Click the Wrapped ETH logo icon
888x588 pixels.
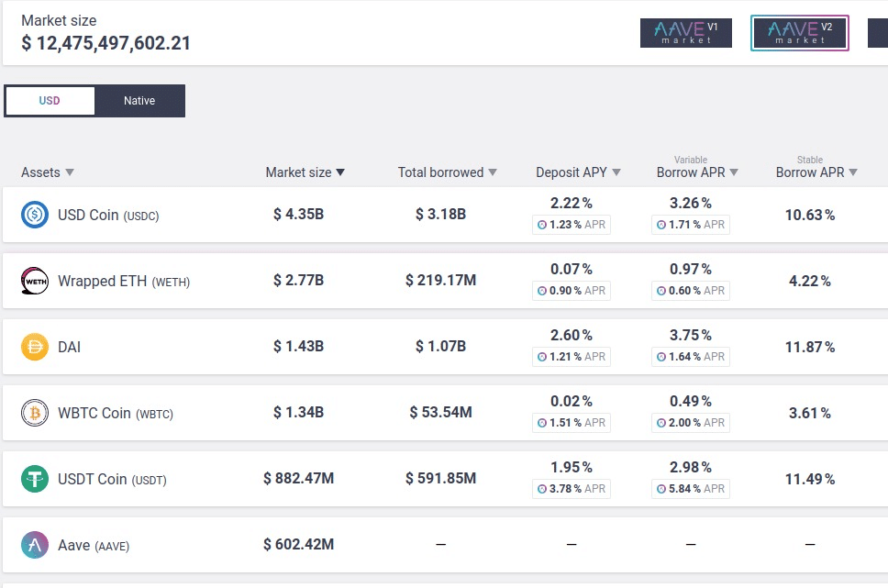(x=35, y=281)
